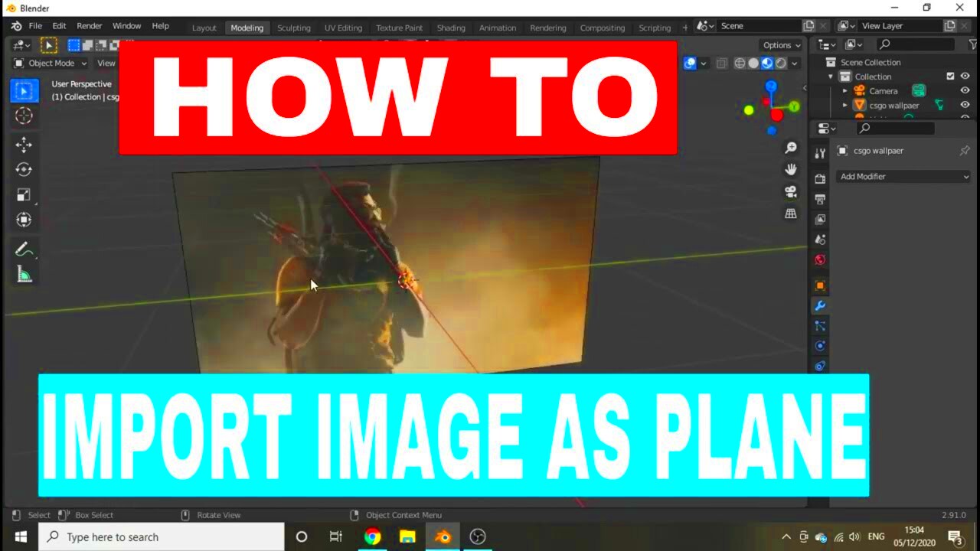Toggle Collection exclude checkbox
Image resolution: width=980 pixels, height=551 pixels.
point(950,77)
